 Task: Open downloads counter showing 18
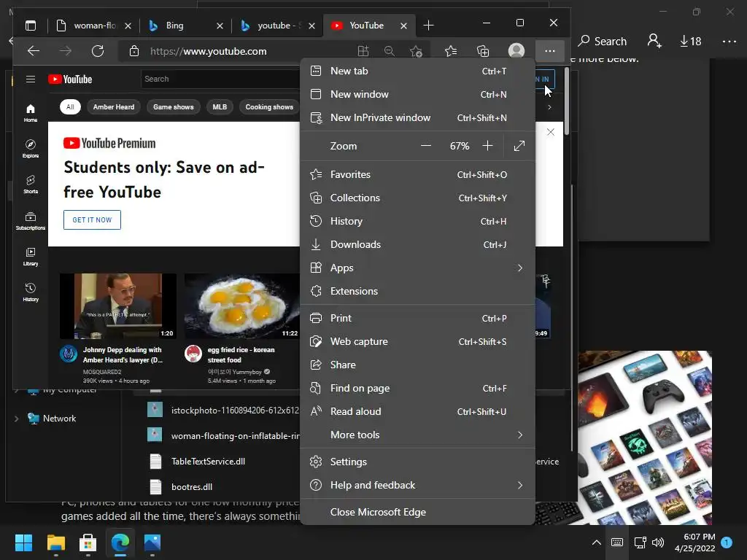coord(690,42)
